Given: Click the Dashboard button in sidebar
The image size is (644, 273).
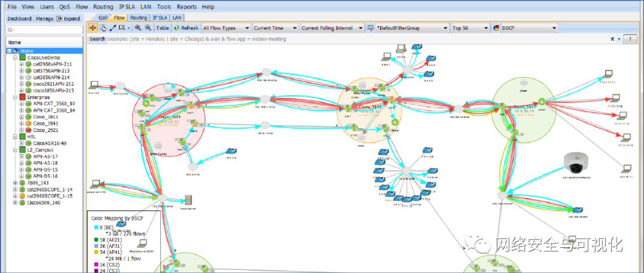Looking at the screenshot, I should point(19,19).
